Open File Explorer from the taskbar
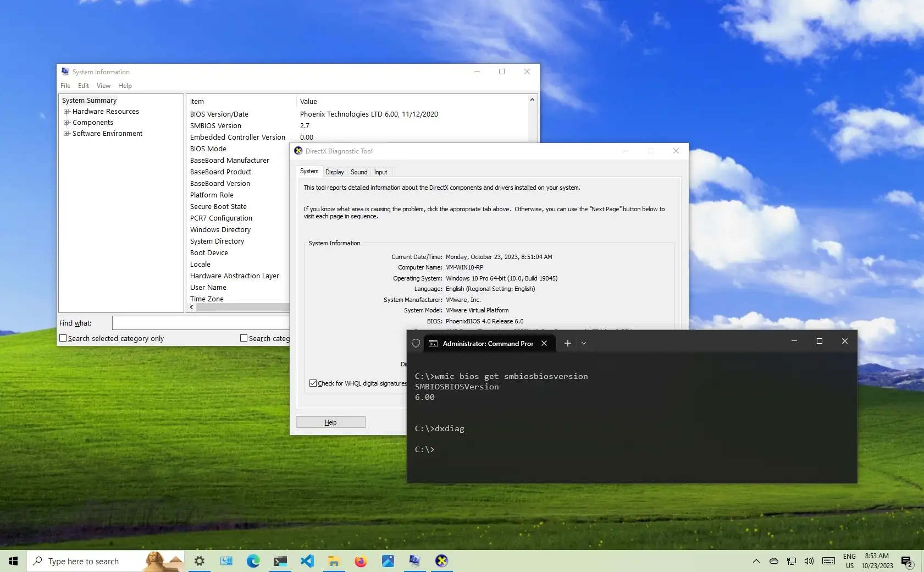Screen dimensions: 924x572 coord(334,561)
